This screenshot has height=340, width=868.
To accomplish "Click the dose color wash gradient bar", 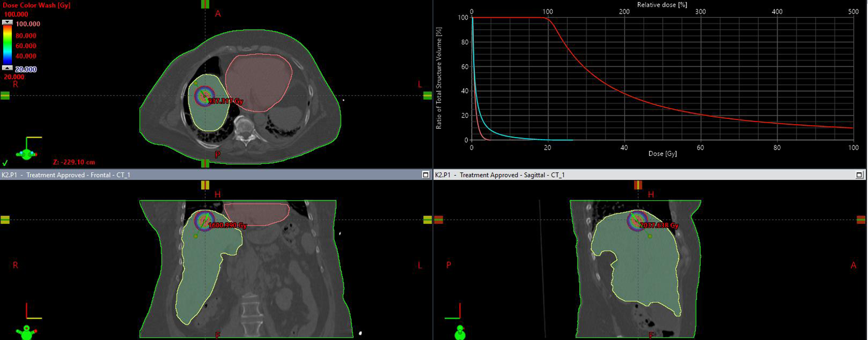I will click(x=7, y=45).
